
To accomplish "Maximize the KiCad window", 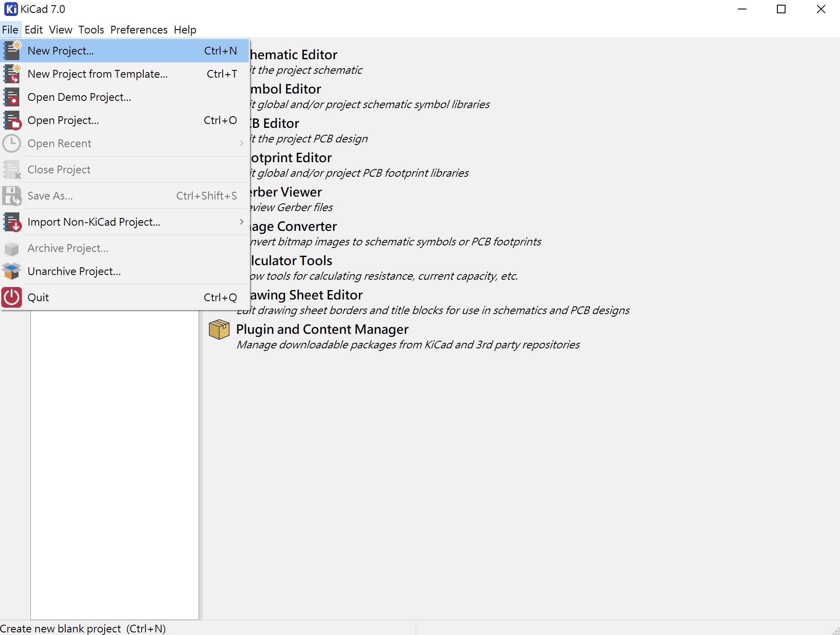I will [x=781, y=9].
